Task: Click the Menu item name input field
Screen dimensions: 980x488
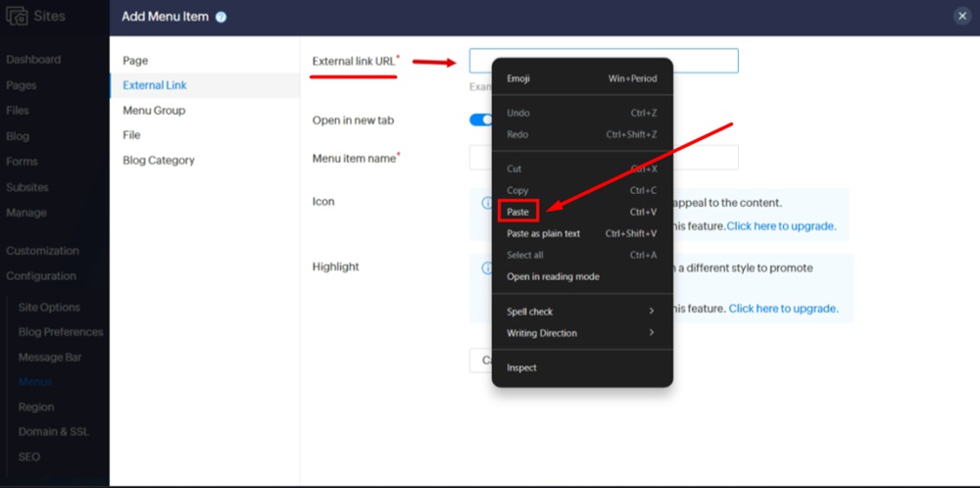Action: (x=604, y=158)
